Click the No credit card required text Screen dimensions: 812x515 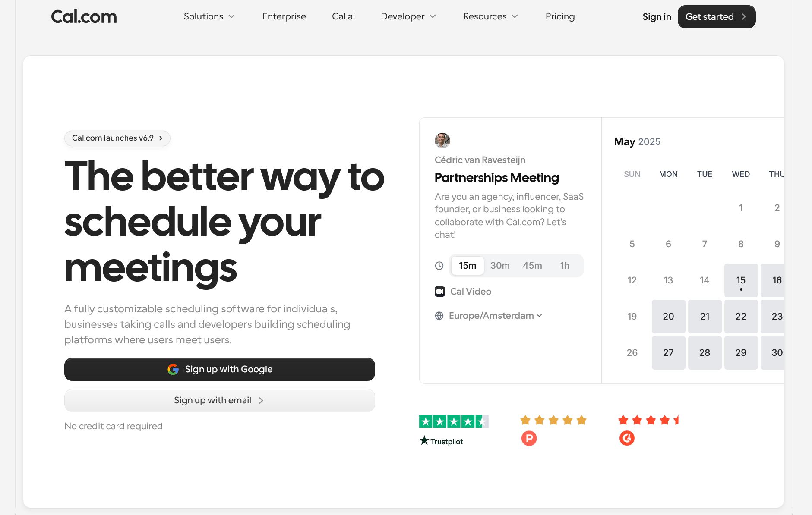114,426
